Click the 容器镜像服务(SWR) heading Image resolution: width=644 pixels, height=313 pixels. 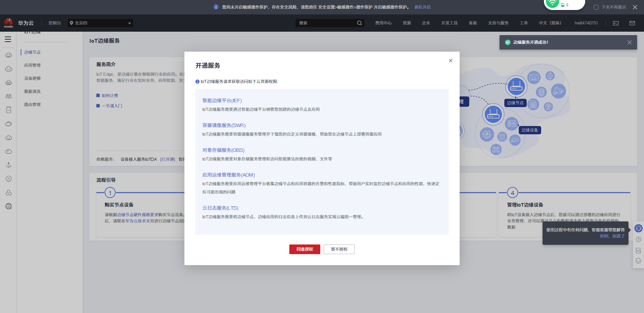[224, 125]
